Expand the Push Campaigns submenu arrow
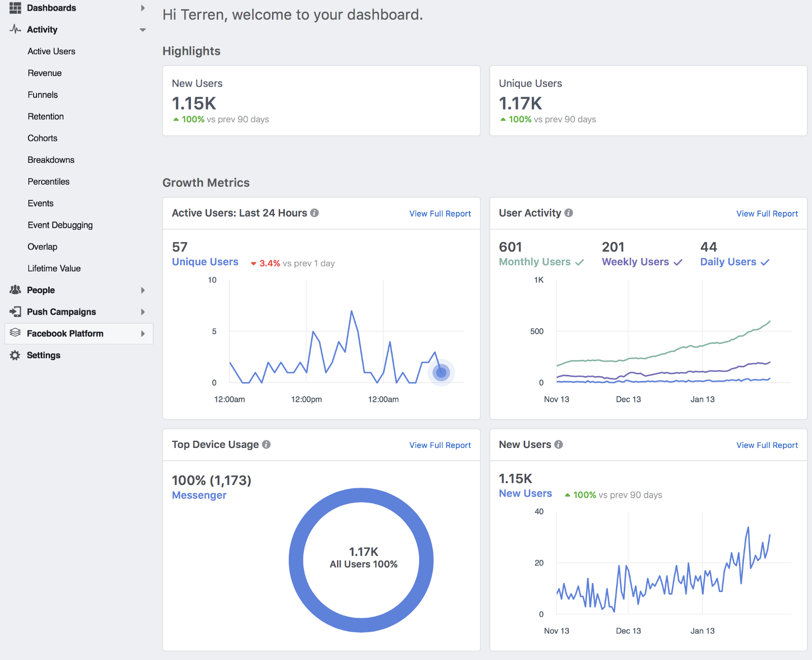The image size is (812, 660). pos(143,312)
